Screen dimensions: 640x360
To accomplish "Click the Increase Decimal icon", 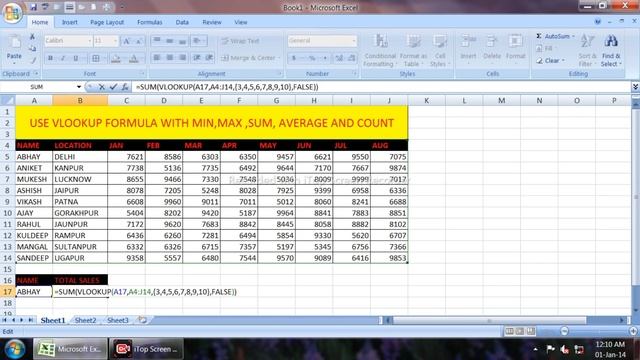I will coord(339,58).
